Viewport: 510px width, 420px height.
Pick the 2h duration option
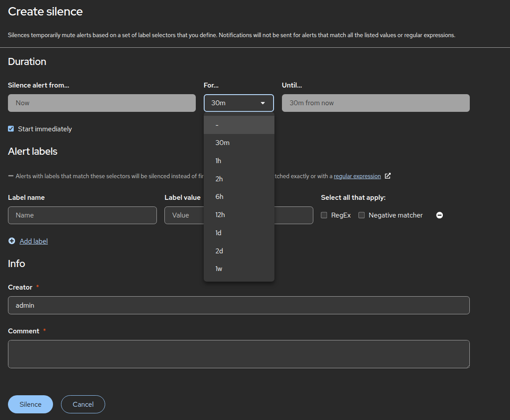tap(239, 179)
